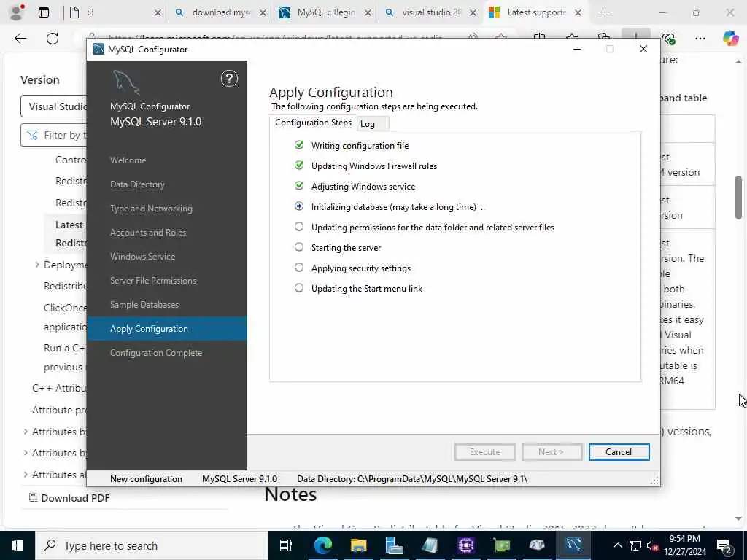Open Microsoft Edge from the taskbar
The height and width of the screenshot is (560, 747).
pos(322,545)
